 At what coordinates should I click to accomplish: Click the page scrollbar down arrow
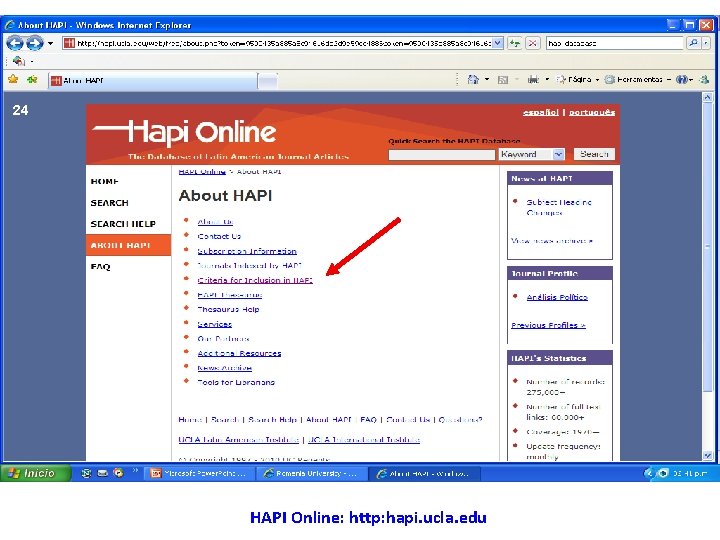click(x=707, y=456)
